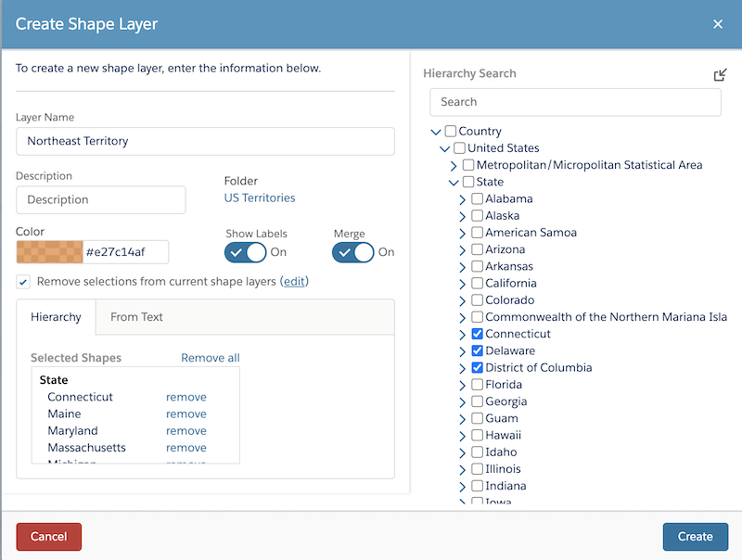Click the Cancel button

pos(49,536)
